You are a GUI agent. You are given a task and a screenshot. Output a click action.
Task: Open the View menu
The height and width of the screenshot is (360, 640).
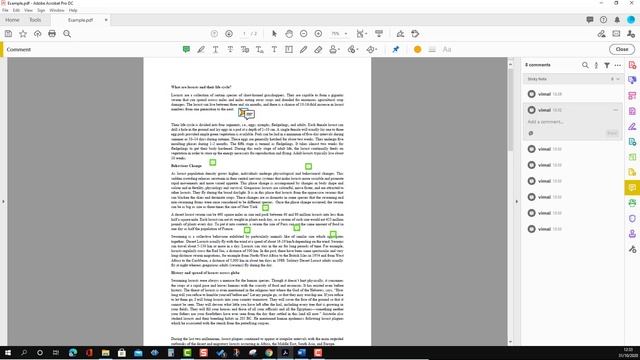(x=29, y=10)
